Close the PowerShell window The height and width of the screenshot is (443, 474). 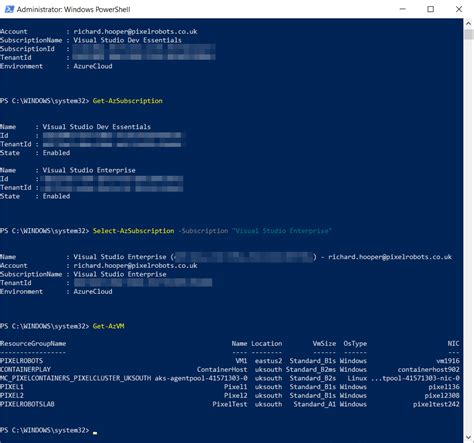pos(459,9)
